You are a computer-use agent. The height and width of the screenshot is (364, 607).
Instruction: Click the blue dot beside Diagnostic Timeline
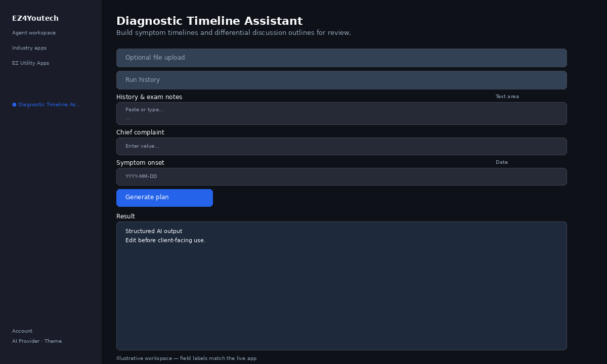pos(14,105)
